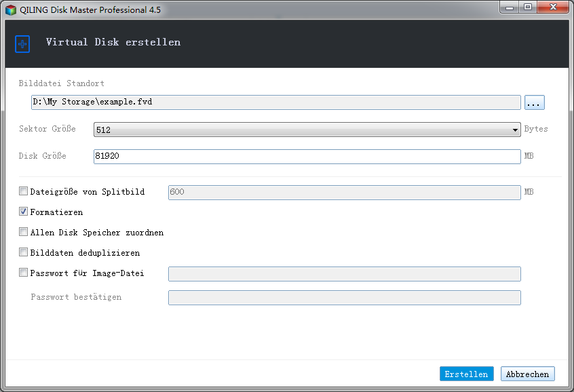This screenshot has width=574, height=392.
Task: Click the 'Disk Größe' label
Action: point(43,156)
